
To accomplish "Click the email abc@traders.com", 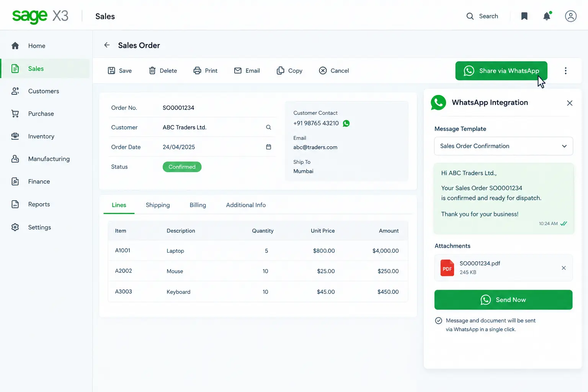I will coord(315,147).
